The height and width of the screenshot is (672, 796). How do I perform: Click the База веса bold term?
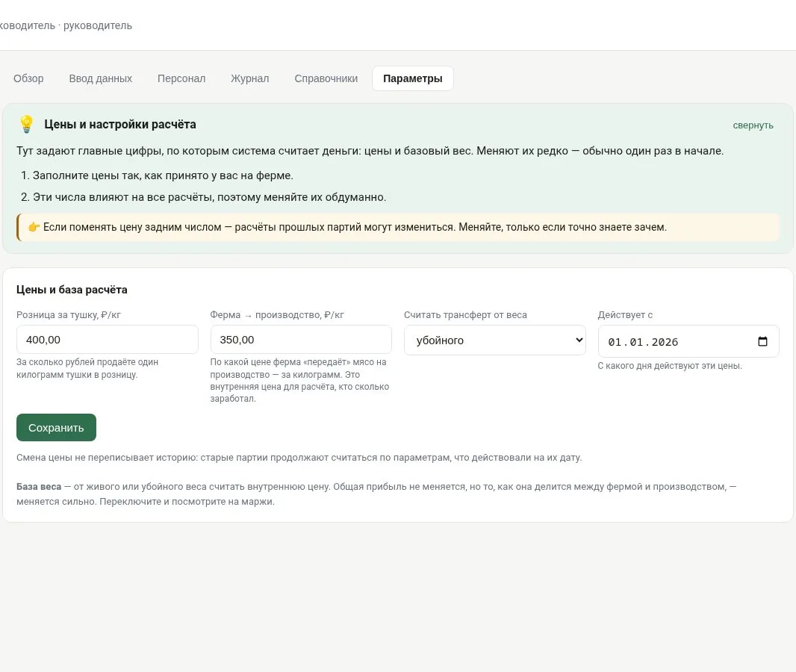click(39, 487)
